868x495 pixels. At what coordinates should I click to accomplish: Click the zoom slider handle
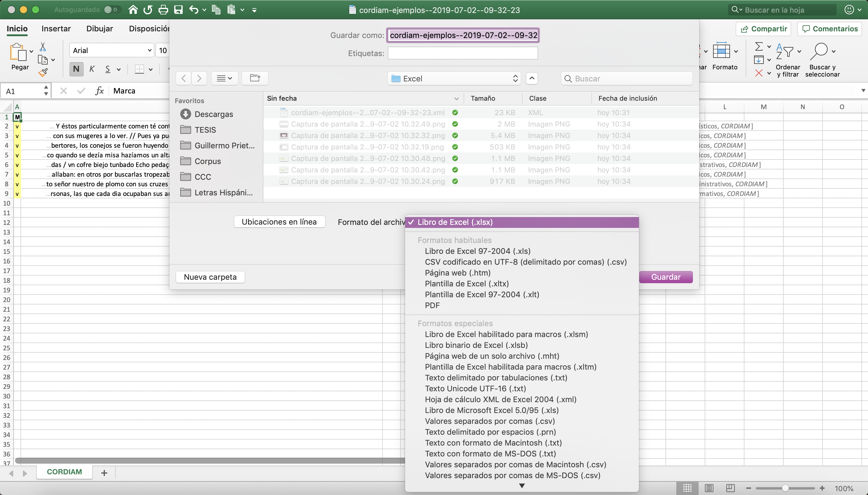coord(785,488)
